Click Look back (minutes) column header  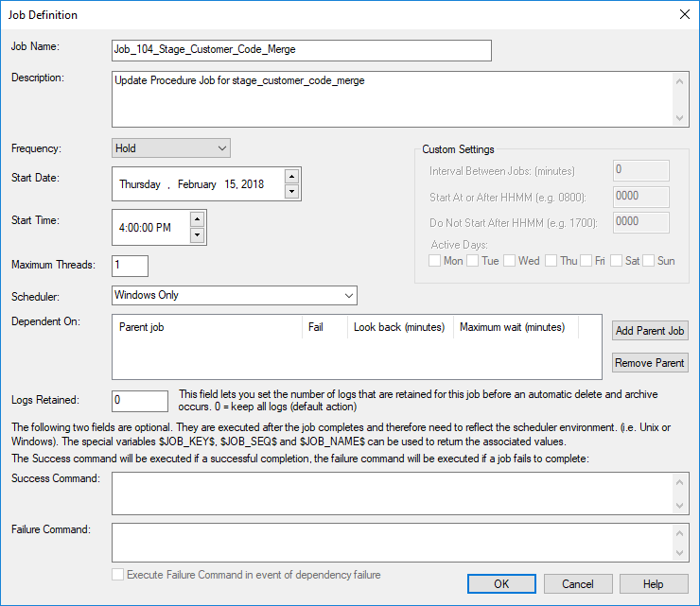(400, 327)
